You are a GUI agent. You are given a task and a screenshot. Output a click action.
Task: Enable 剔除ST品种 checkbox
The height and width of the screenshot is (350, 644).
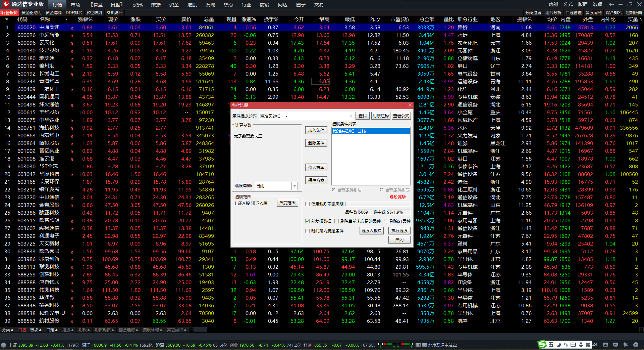(386, 221)
